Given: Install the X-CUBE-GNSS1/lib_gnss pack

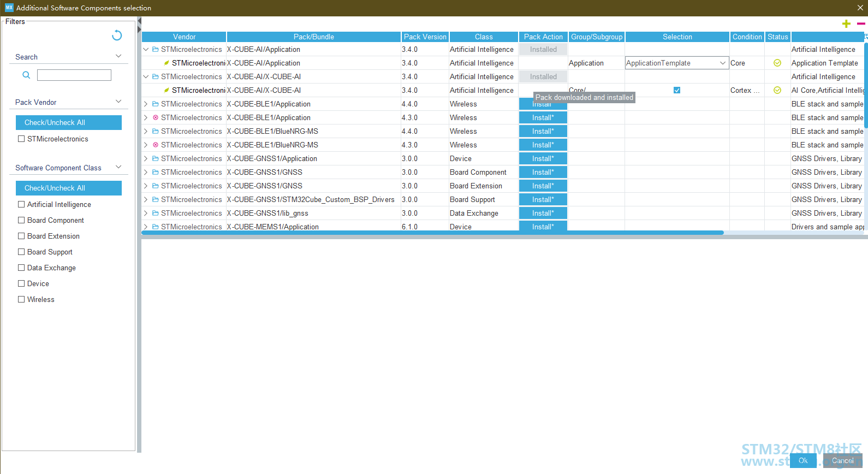Looking at the screenshot, I should (x=543, y=213).
